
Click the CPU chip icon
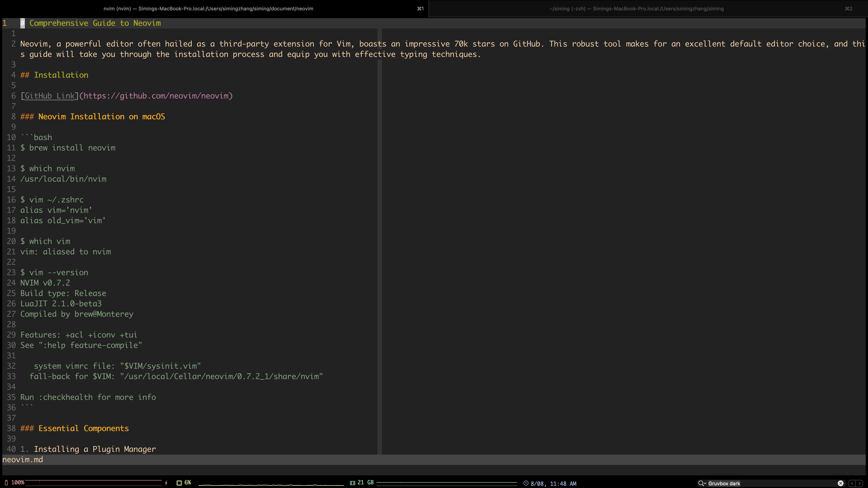179,483
